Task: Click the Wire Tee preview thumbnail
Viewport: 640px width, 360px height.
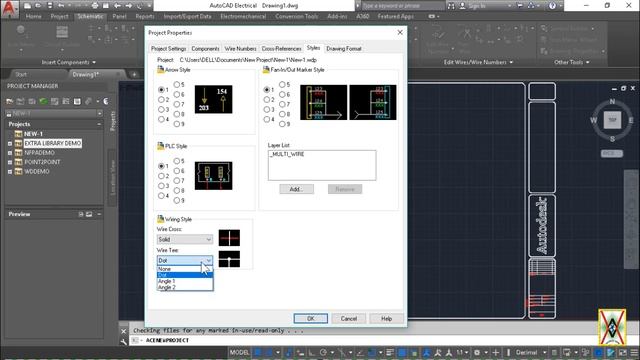Action: (229, 259)
